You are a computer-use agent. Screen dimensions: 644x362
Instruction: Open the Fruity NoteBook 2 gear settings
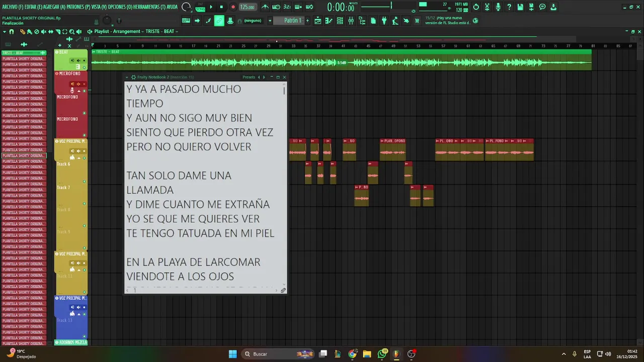point(133,77)
